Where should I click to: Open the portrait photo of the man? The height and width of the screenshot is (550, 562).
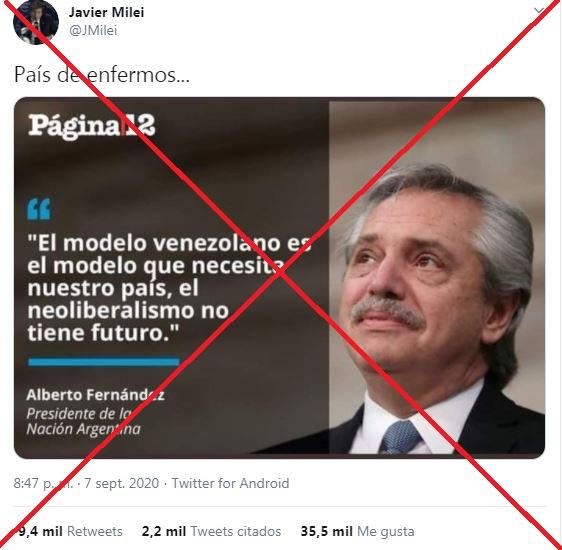437,278
